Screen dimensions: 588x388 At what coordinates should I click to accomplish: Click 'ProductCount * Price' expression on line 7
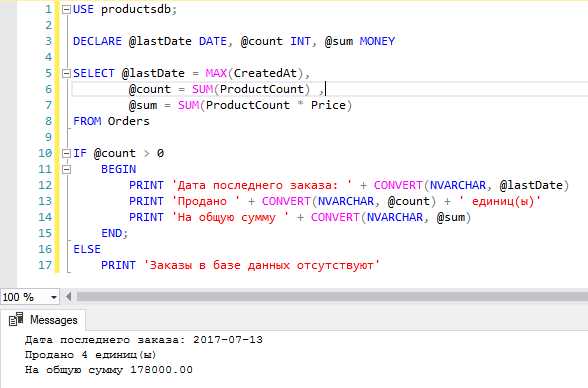point(276,105)
